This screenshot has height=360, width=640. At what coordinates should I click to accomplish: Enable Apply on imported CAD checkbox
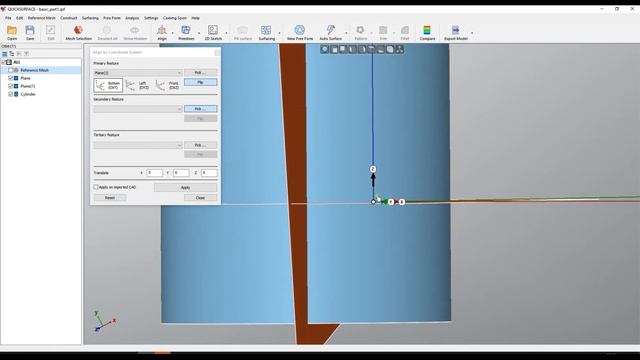(96, 187)
